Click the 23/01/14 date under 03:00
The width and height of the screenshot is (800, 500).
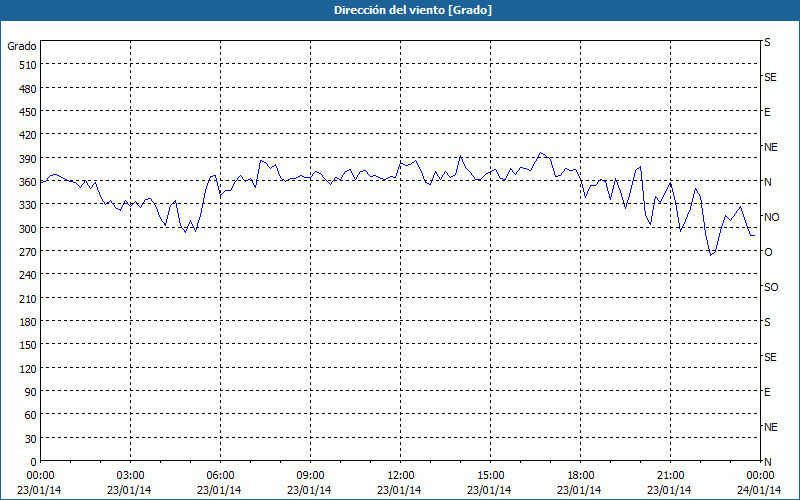(x=131, y=490)
